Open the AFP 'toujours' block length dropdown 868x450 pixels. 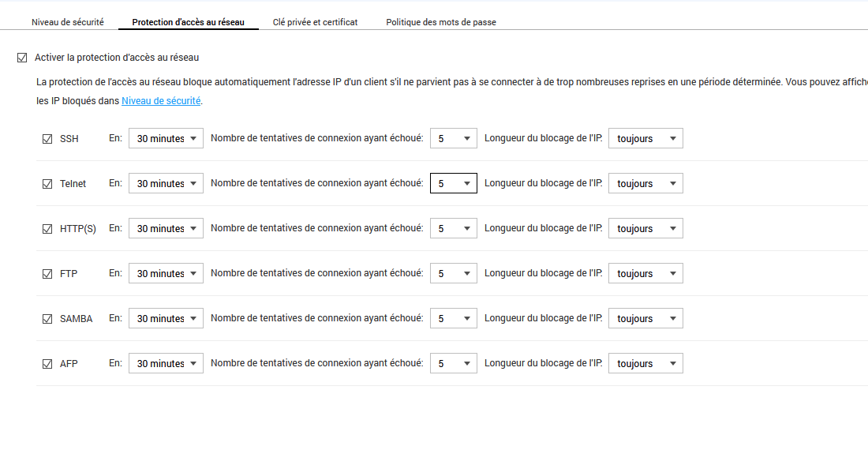pyautogui.click(x=645, y=364)
